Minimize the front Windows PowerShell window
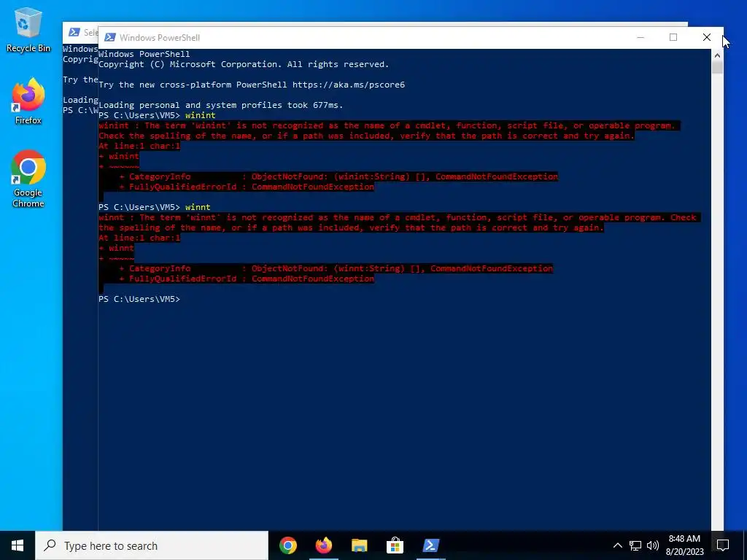 [x=640, y=37]
